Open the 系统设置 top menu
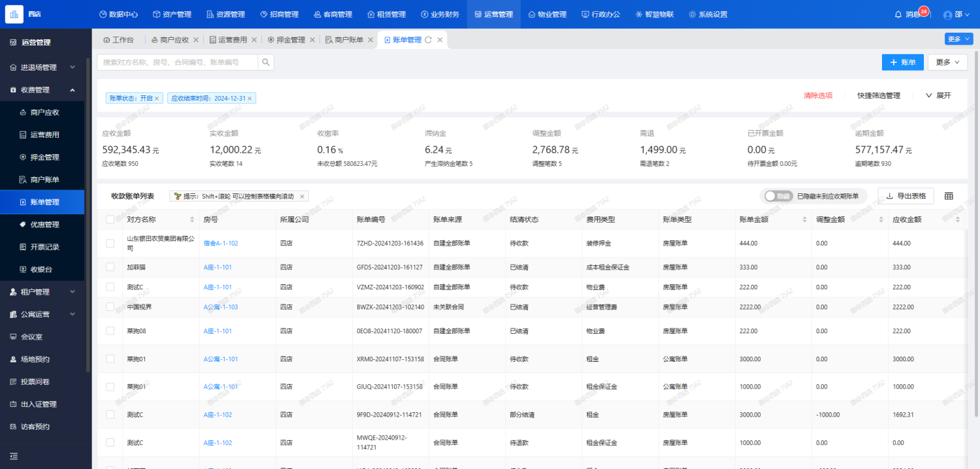 tap(708, 14)
